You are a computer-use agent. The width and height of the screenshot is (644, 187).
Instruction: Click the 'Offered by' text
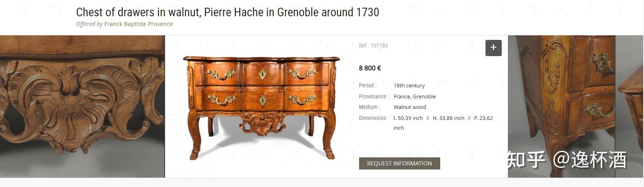[89, 24]
